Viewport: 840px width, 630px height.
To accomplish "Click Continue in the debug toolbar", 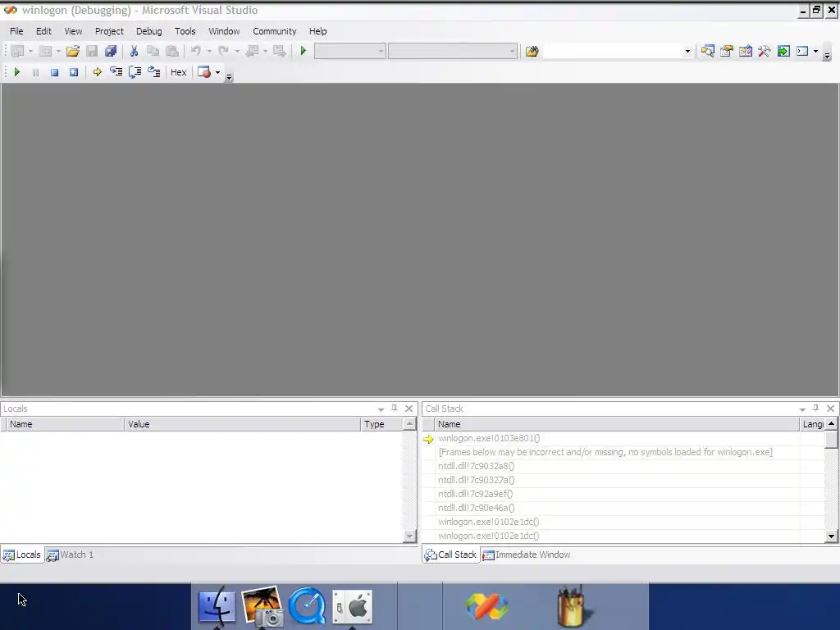I will [16, 72].
